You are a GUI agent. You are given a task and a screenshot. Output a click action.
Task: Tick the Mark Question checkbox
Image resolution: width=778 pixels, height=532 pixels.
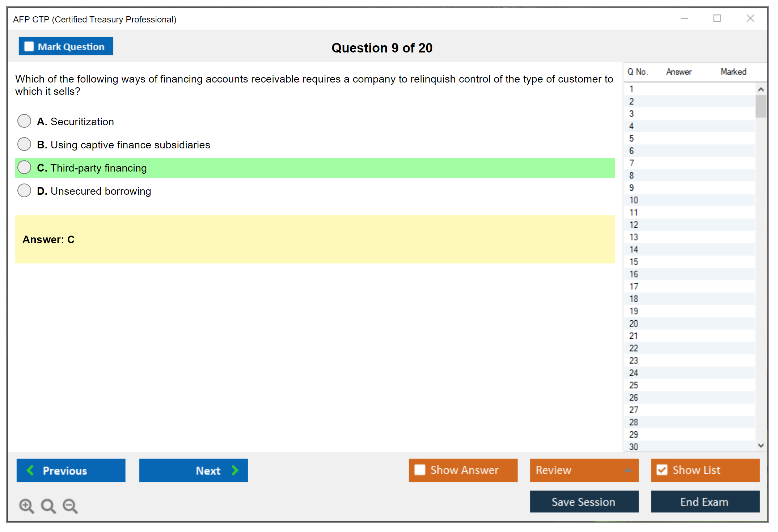(29, 46)
